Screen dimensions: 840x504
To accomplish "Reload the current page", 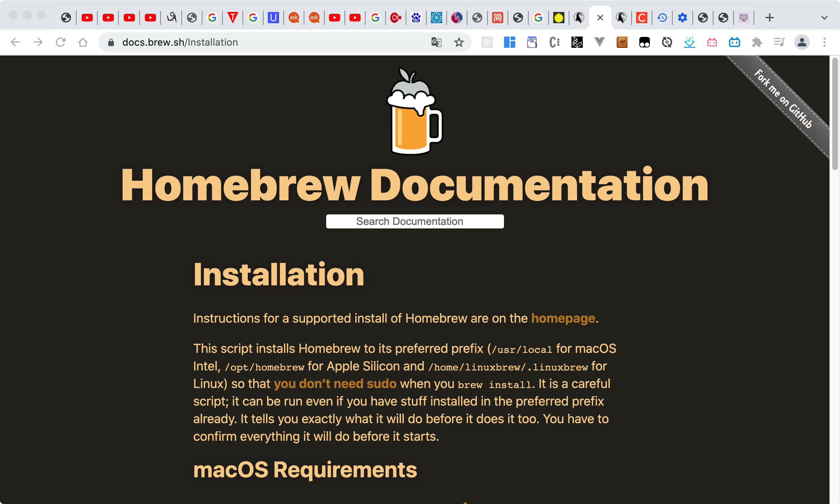I will tap(60, 43).
